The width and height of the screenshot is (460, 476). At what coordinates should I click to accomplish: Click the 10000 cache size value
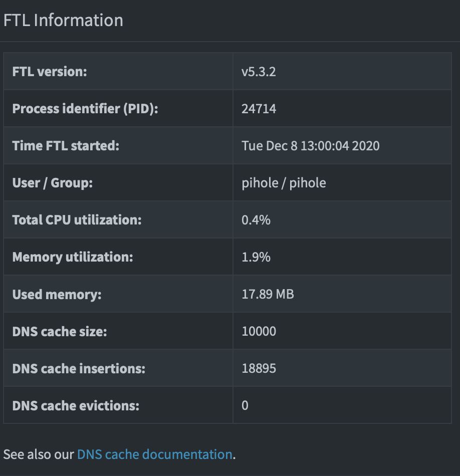coord(258,331)
